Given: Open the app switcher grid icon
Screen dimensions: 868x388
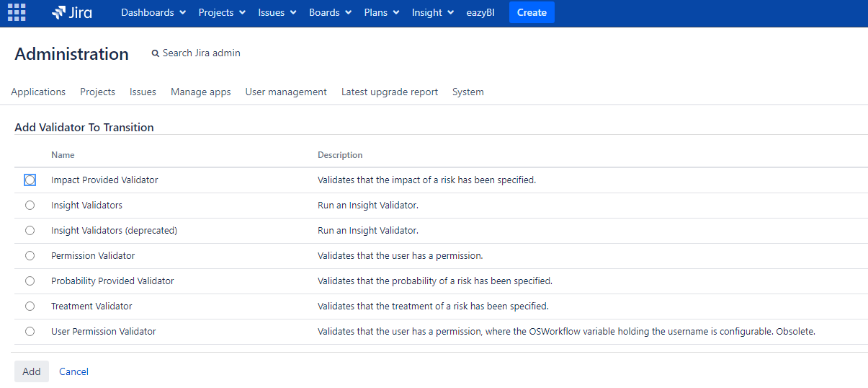Looking at the screenshot, I should tap(16, 12).
